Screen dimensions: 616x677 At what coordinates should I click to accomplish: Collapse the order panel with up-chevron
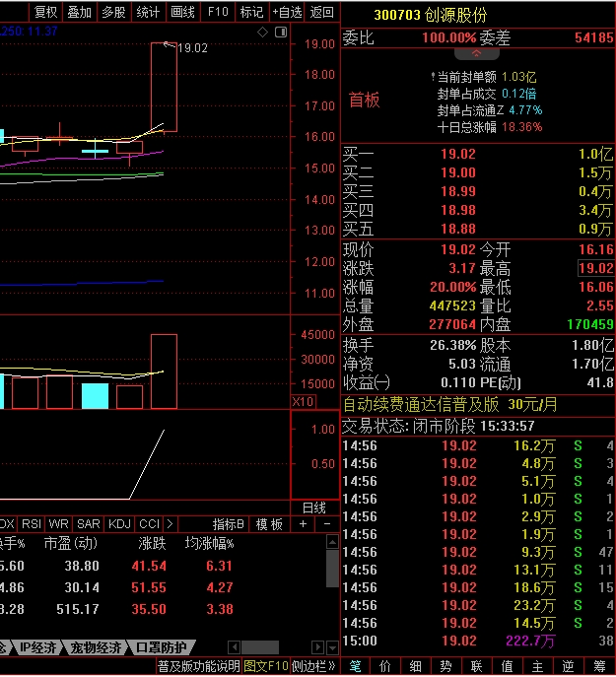coord(476,53)
